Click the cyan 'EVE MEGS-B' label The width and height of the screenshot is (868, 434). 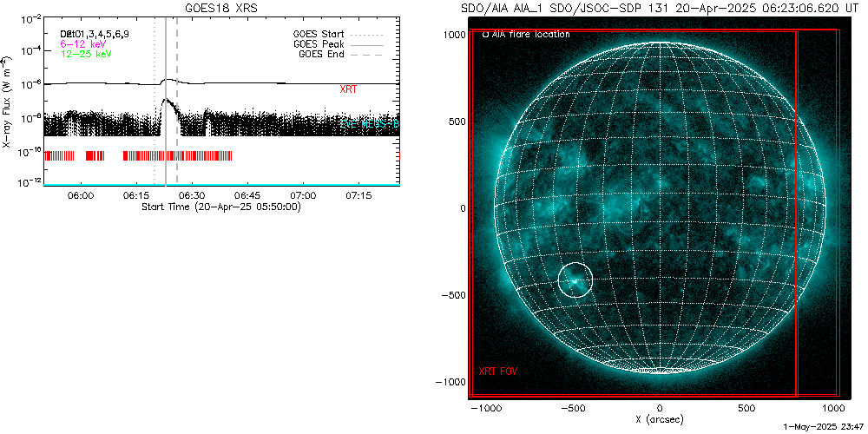pyautogui.click(x=369, y=124)
